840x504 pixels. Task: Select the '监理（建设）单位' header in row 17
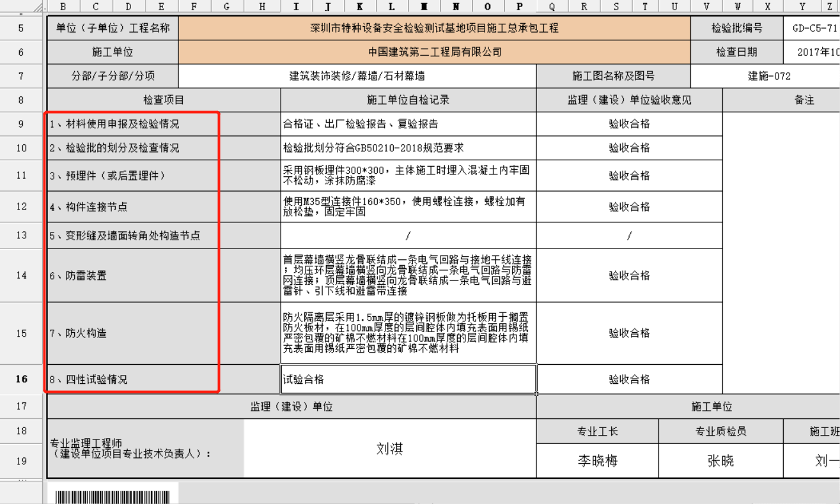point(292,407)
